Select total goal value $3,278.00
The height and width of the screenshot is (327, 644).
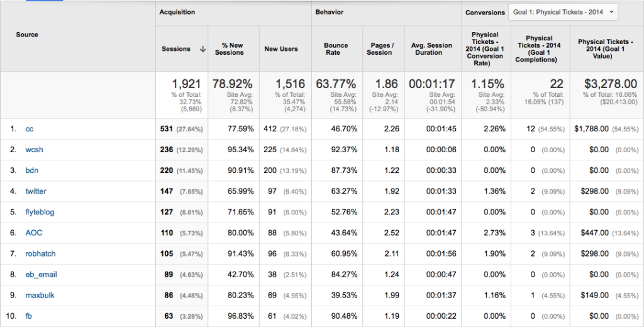(611, 84)
